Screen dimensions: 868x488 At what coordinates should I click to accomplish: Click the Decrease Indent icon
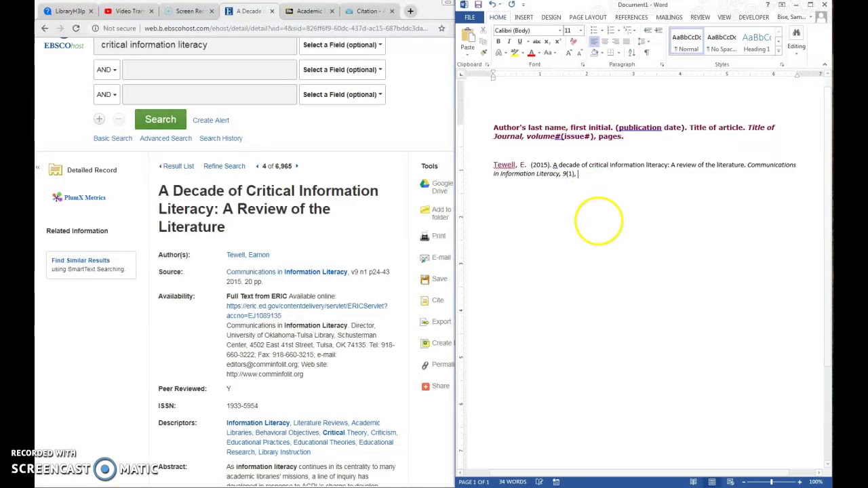[648, 30]
